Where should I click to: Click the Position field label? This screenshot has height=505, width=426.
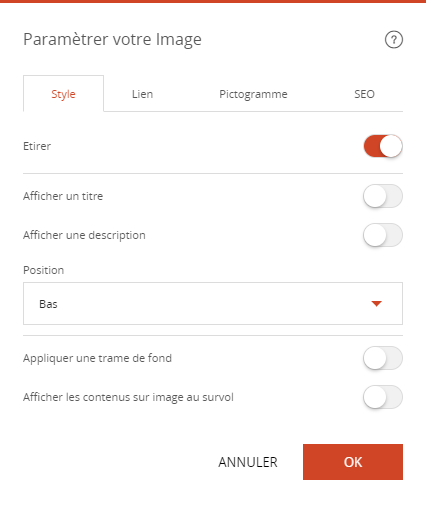click(44, 270)
